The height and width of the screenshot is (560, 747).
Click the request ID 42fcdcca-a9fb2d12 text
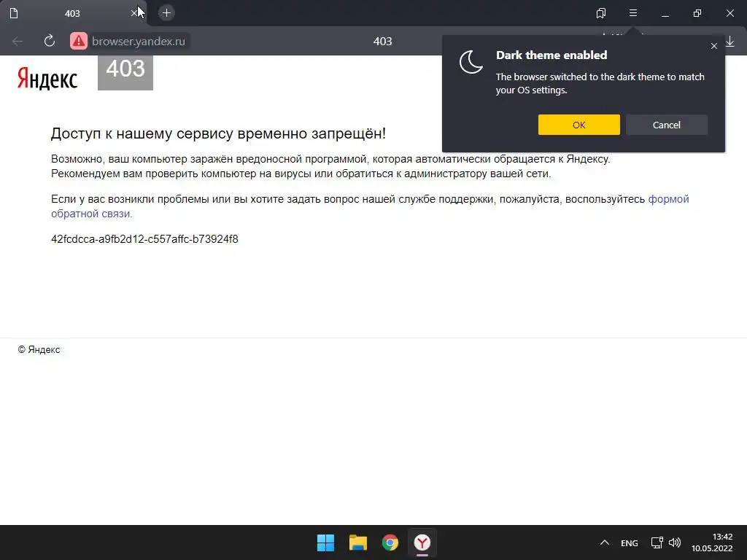(x=144, y=239)
